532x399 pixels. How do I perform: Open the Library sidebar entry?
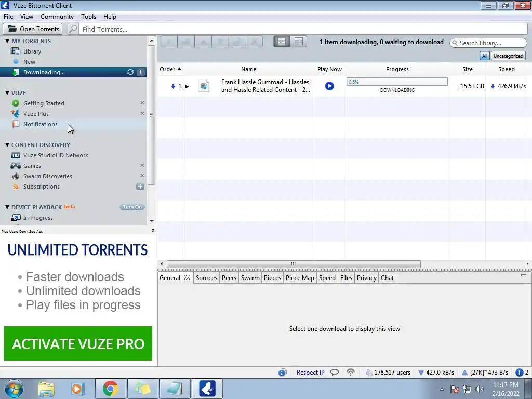point(32,51)
